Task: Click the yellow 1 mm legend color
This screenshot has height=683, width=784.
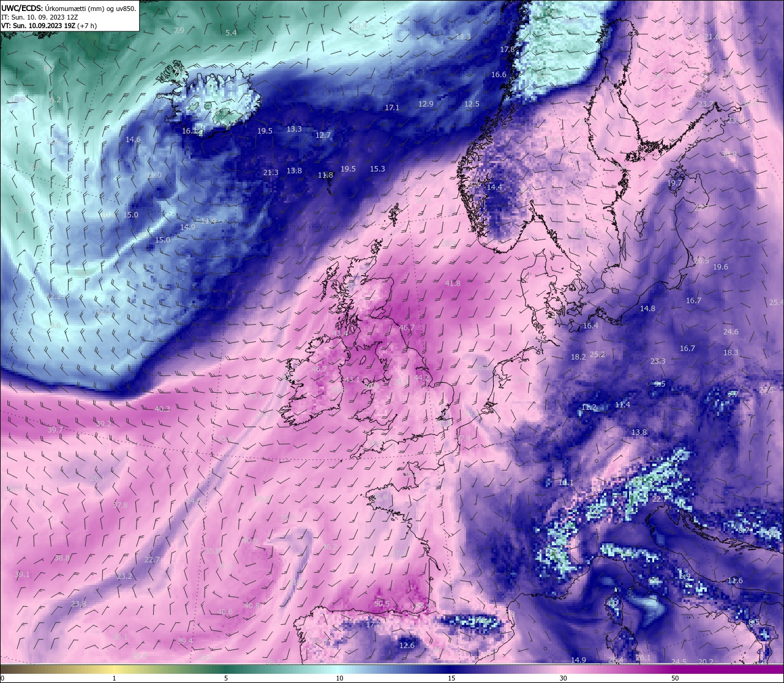Action: pos(115,669)
